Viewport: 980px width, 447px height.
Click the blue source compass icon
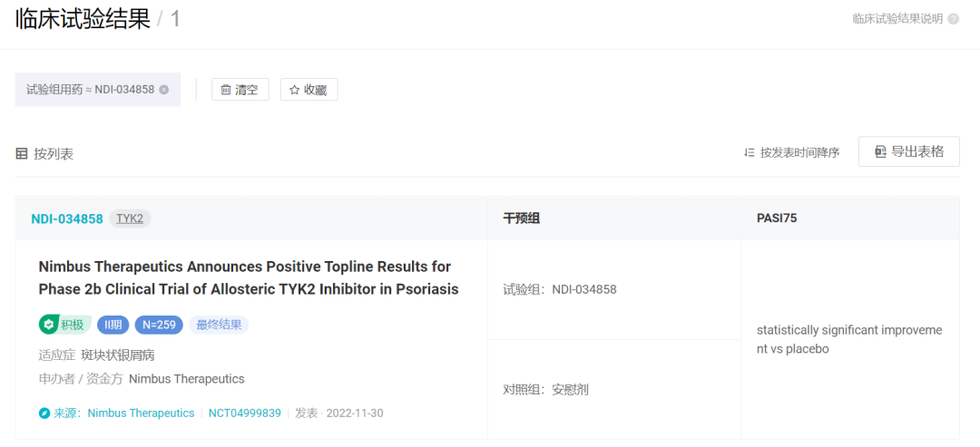(44, 413)
